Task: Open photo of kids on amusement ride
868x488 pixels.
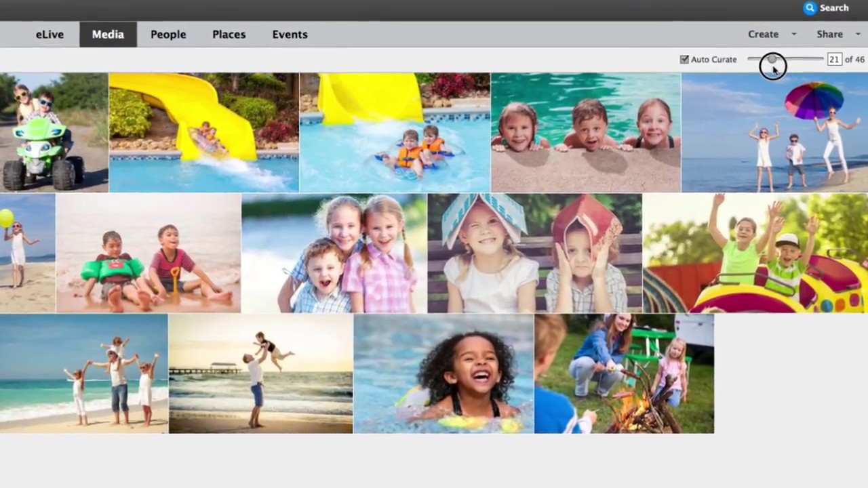Action: [755, 253]
